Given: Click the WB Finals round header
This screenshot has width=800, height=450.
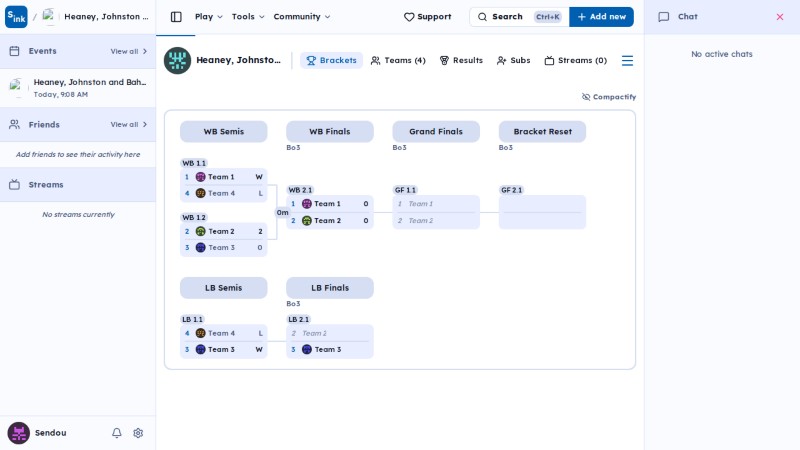Looking at the screenshot, I should 330,132.
